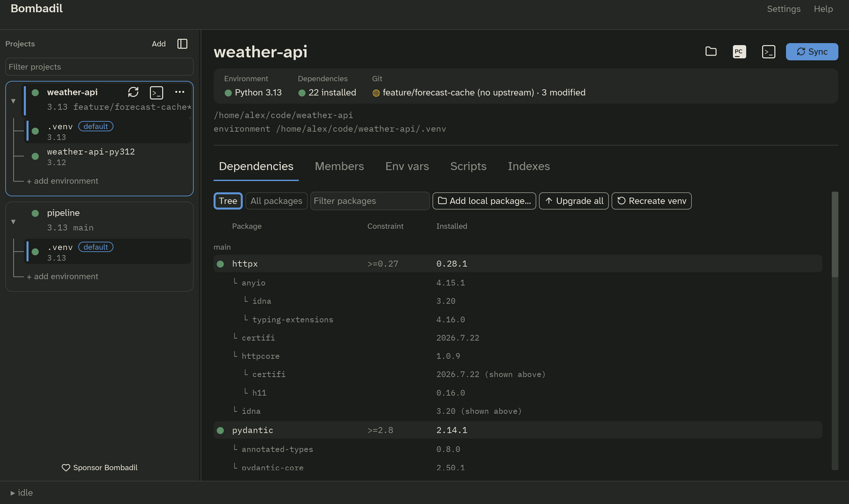Image resolution: width=849 pixels, height=504 pixels.
Task: Open the Dependencies tab
Action: coord(256,167)
